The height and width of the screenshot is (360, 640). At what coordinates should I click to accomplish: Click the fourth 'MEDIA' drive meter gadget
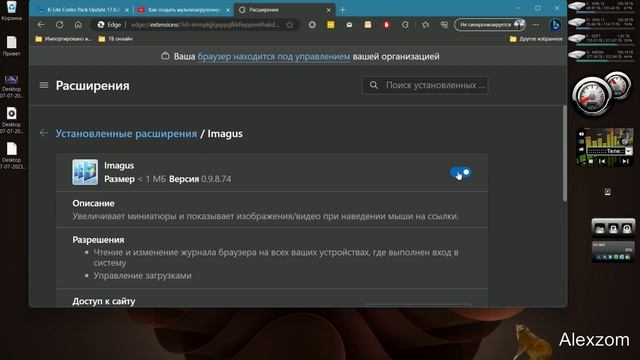click(x=601, y=55)
